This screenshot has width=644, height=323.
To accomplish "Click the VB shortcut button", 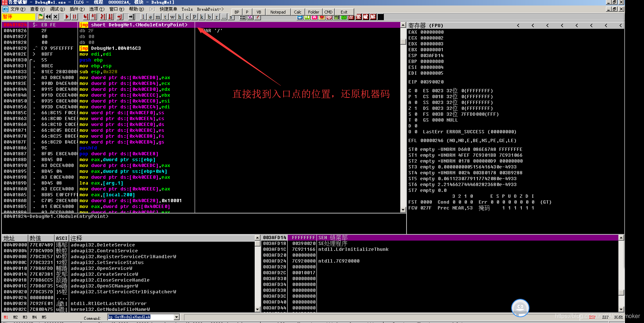I will (259, 12).
